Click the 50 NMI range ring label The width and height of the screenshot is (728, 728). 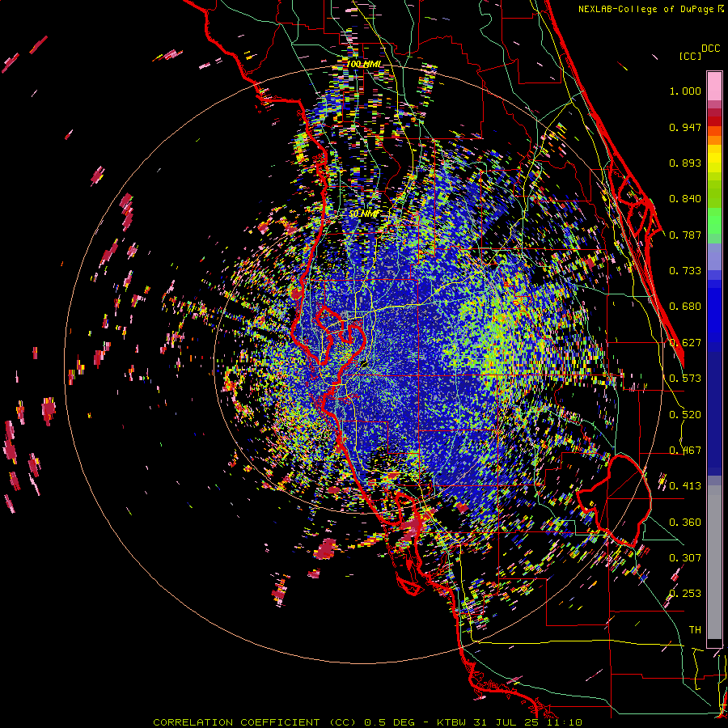point(364,214)
